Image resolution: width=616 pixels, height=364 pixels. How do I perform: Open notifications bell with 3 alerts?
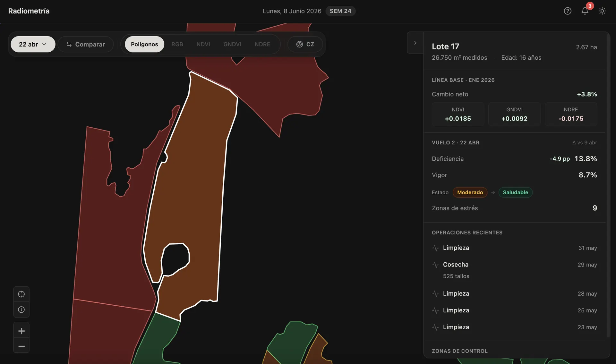coord(585,11)
